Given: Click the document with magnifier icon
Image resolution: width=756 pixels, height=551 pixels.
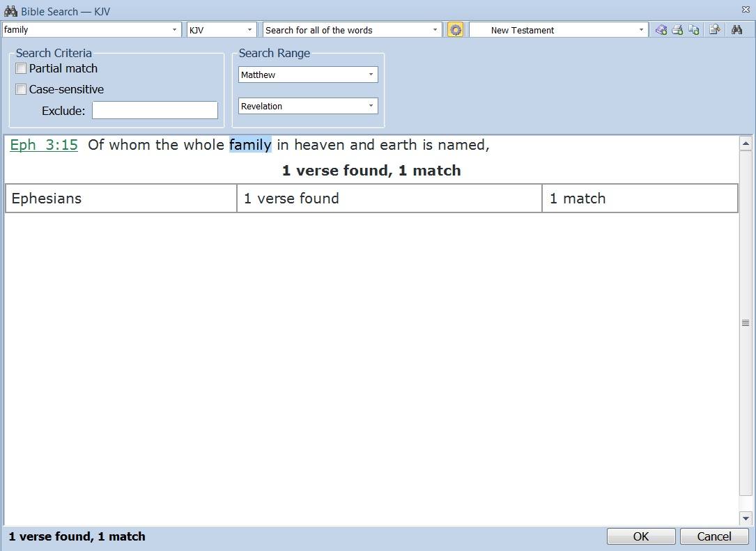Looking at the screenshot, I should pos(714,30).
